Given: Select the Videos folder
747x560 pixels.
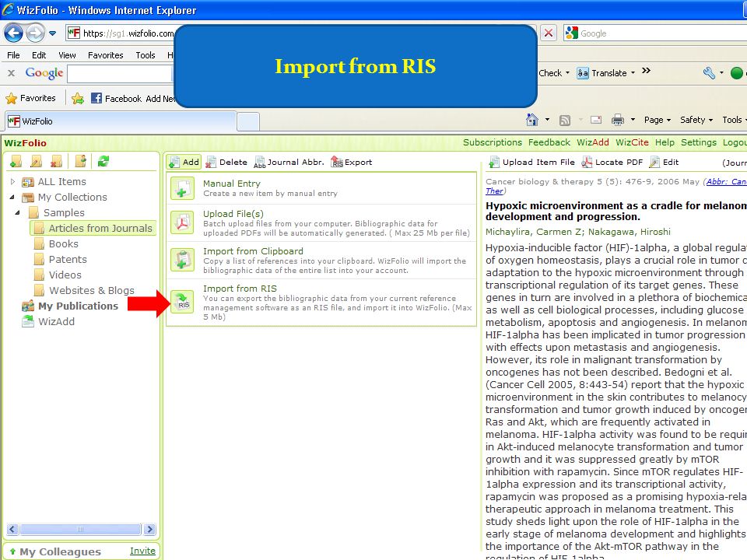Looking at the screenshot, I should (x=65, y=275).
